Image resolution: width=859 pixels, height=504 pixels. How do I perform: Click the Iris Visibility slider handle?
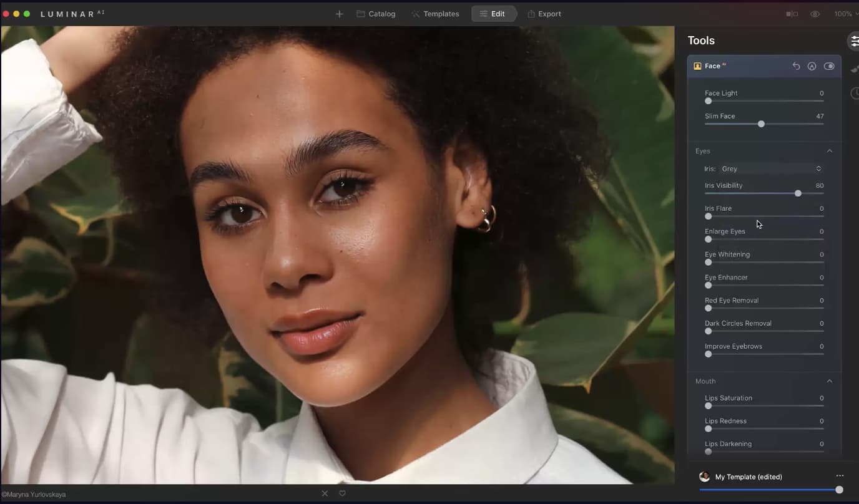click(798, 193)
